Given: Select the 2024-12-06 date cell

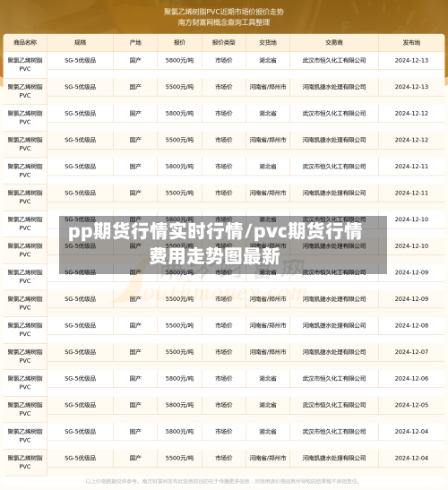Looking at the screenshot, I should coord(411,378).
